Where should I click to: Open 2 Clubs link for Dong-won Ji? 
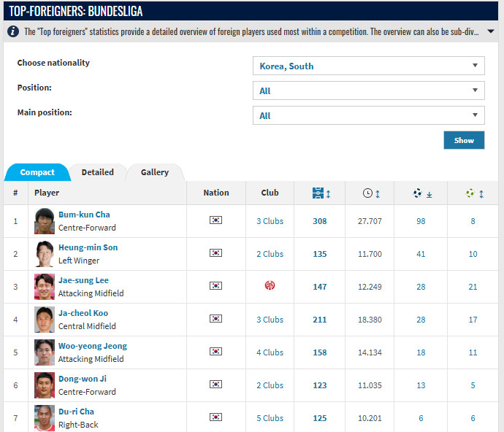(x=270, y=385)
